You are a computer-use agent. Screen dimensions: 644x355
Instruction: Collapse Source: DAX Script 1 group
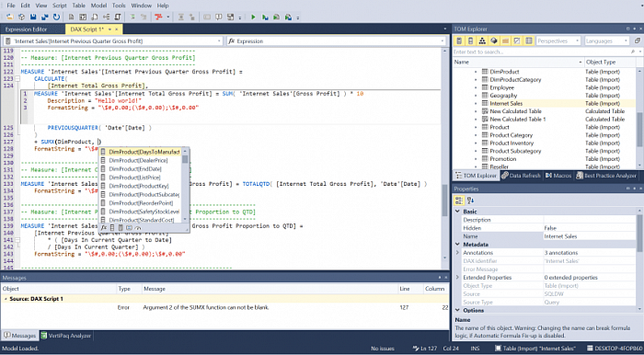point(6,299)
